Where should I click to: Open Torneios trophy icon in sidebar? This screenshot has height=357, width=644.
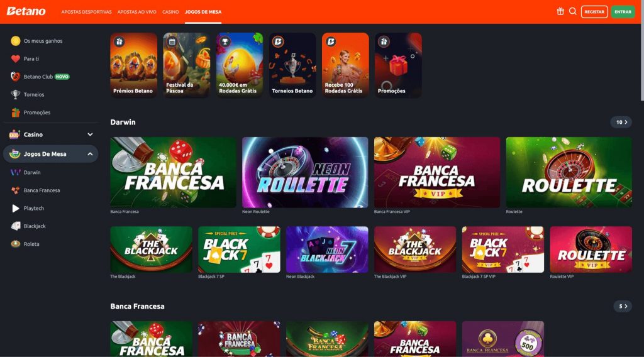tap(16, 94)
